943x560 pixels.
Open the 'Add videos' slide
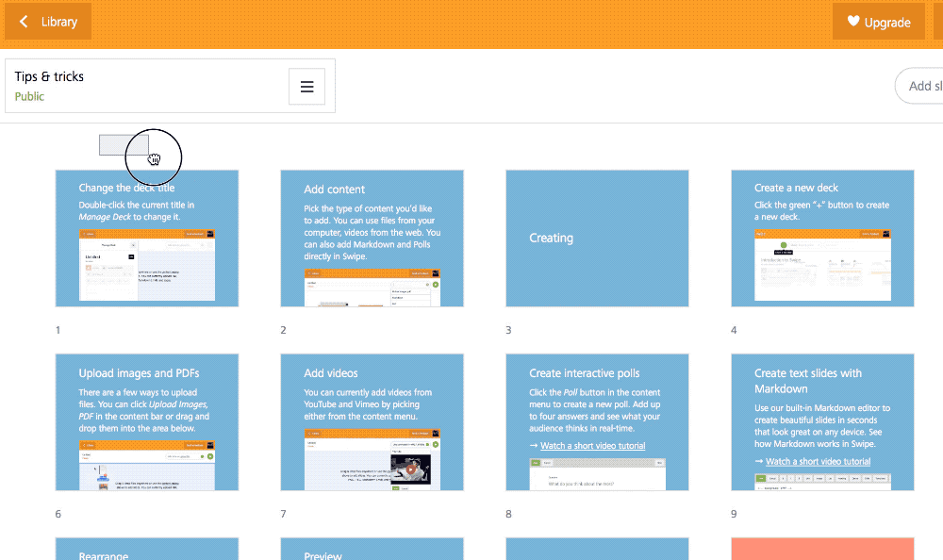pyautogui.click(x=372, y=422)
